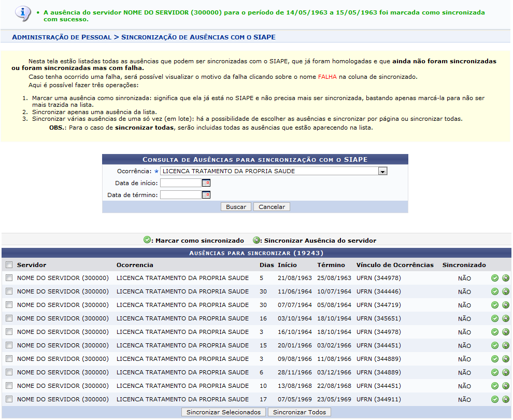
Task: Open calendar picker for Data de início
Action: [x=206, y=183]
